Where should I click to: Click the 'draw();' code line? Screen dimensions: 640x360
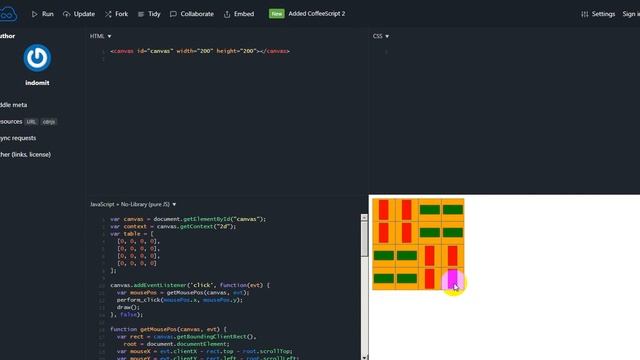128,307
